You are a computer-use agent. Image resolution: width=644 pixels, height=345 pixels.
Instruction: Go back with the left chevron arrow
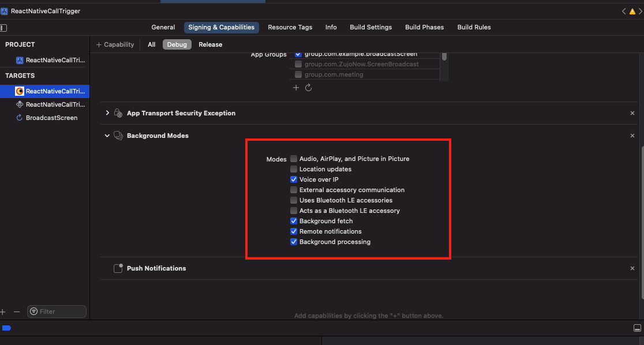pos(624,12)
